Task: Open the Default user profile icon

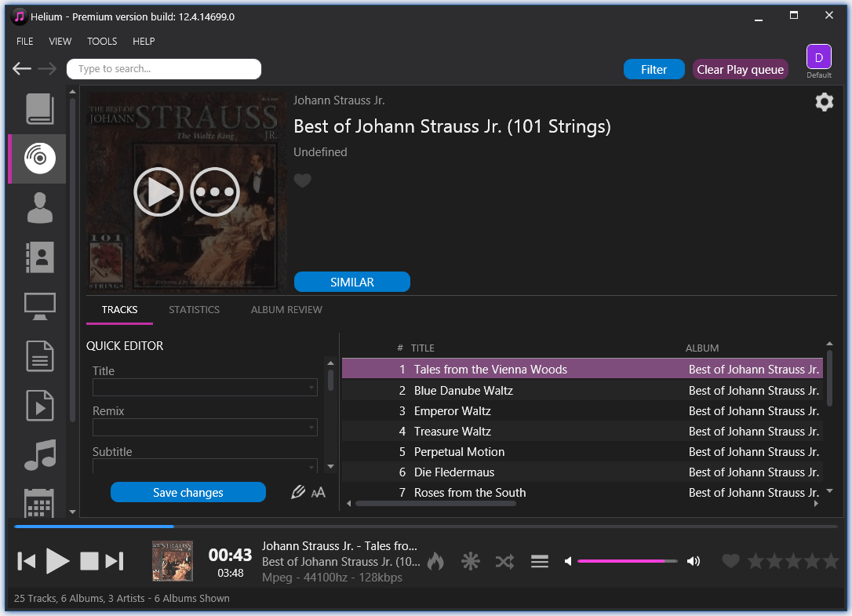Action: click(x=819, y=57)
